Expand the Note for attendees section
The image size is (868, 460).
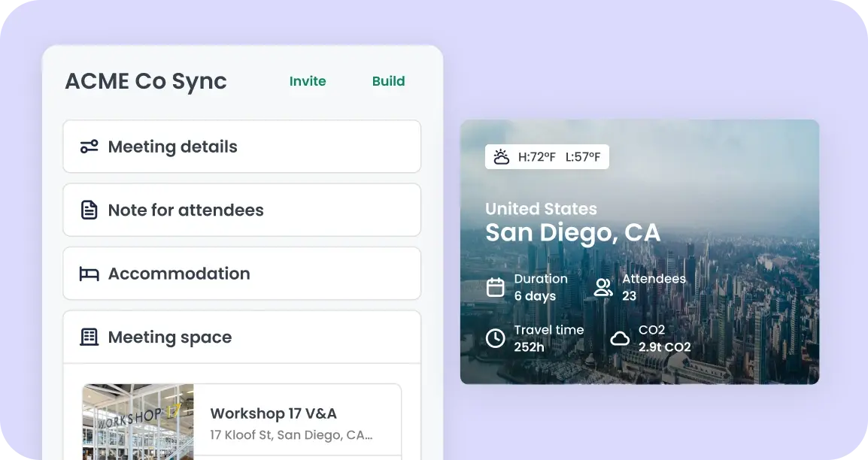(x=242, y=210)
